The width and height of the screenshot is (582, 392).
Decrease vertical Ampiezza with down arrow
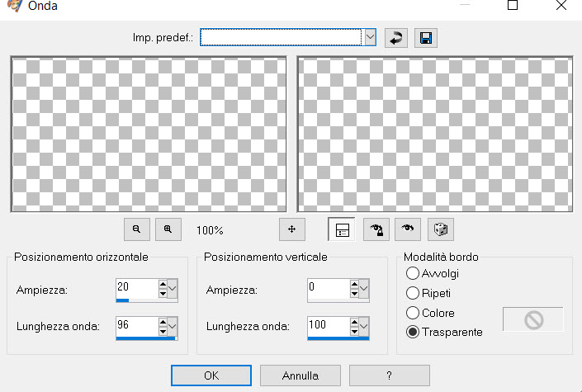point(354,293)
